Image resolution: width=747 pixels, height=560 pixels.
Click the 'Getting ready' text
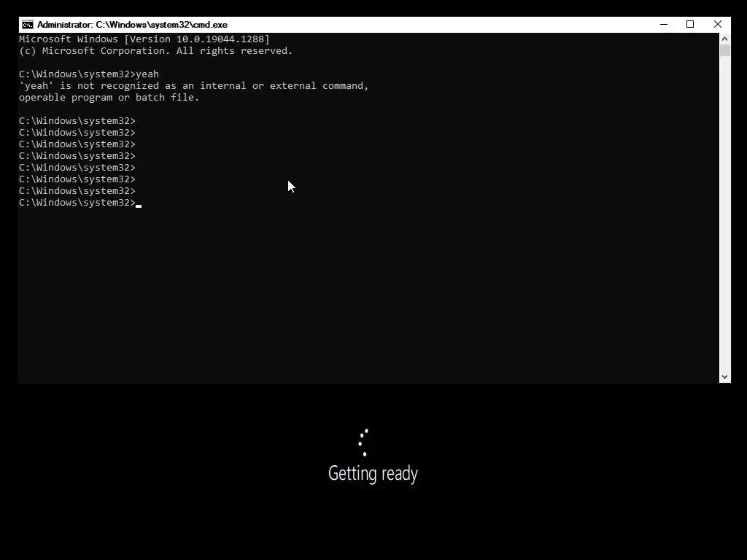click(x=373, y=473)
